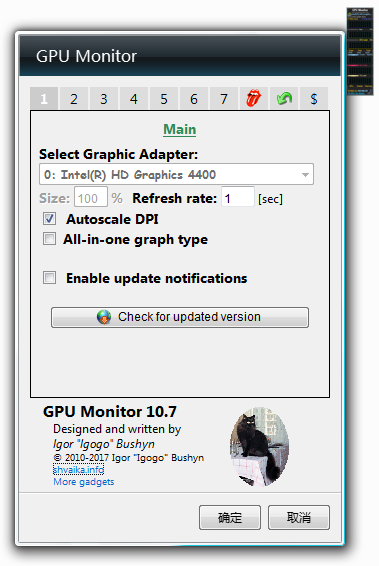Open the More gadgets link
379x566 pixels.
[x=84, y=482]
